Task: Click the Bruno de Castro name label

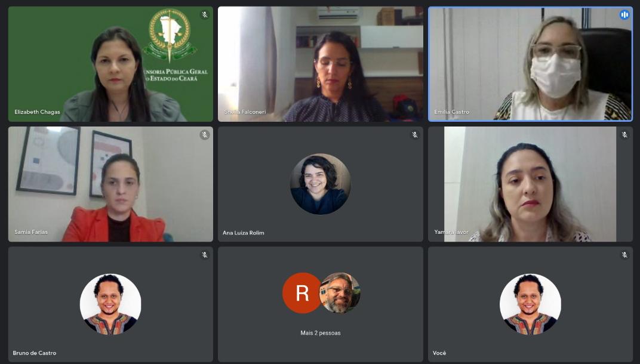Action: pos(34,353)
